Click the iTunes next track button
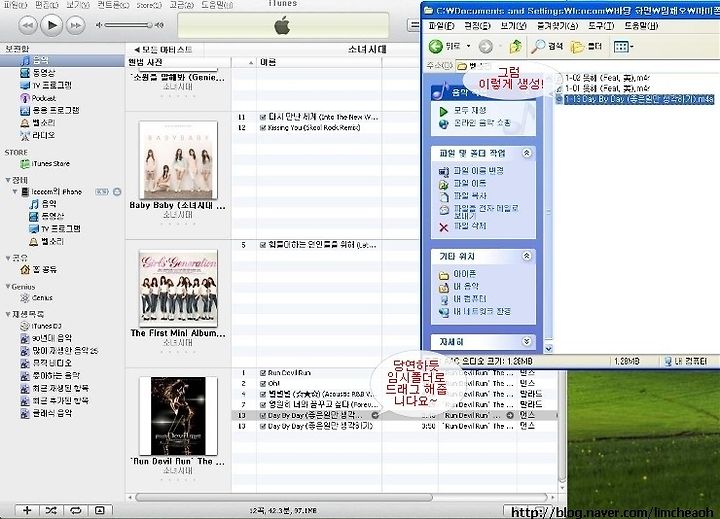The width and height of the screenshot is (720, 519). (x=75, y=25)
